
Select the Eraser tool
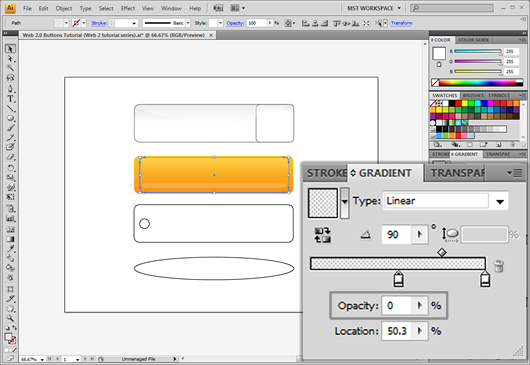10,157
